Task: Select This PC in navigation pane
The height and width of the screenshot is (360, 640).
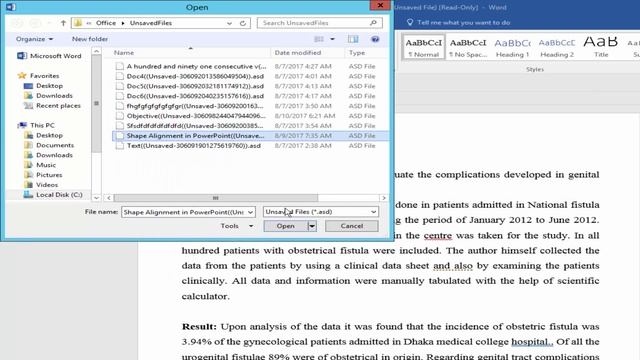Action: [x=36, y=125]
